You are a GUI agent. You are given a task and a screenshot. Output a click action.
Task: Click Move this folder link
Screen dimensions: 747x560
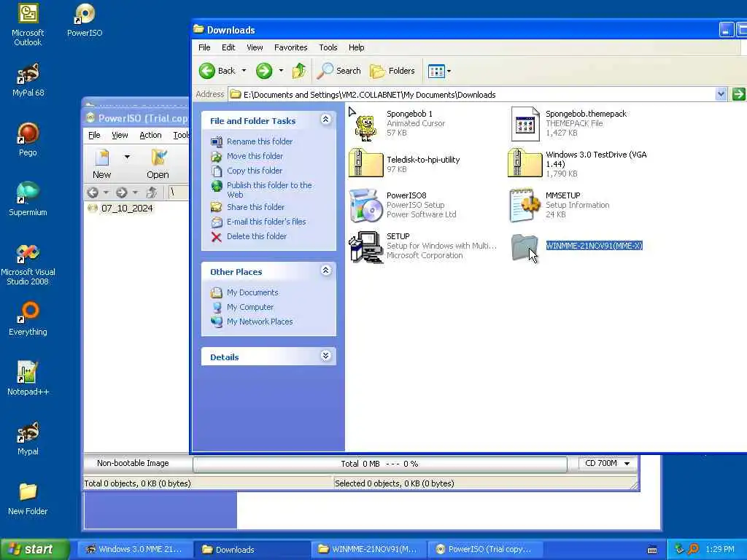coord(255,156)
